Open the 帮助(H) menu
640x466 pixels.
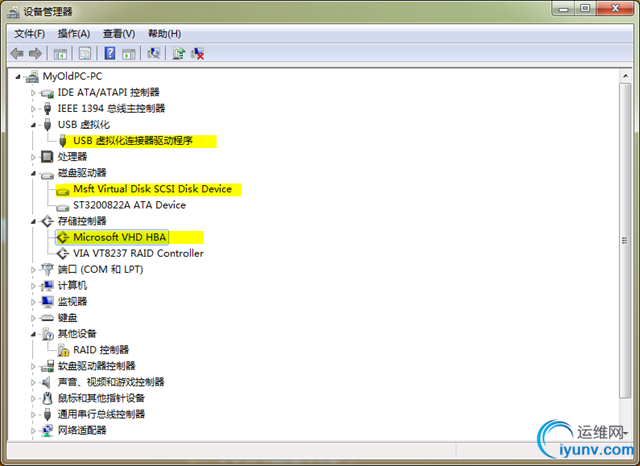point(164,34)
